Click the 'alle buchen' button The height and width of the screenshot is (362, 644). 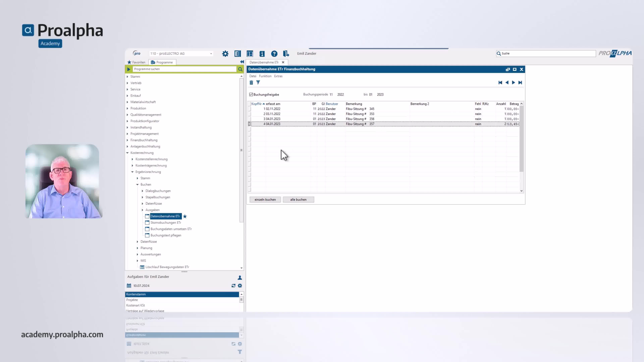(x=298, y=200)
